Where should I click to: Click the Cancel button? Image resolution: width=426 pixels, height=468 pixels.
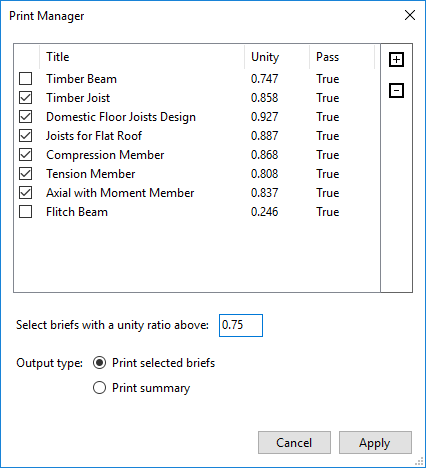pyautogui.click(x=294, y=443)
